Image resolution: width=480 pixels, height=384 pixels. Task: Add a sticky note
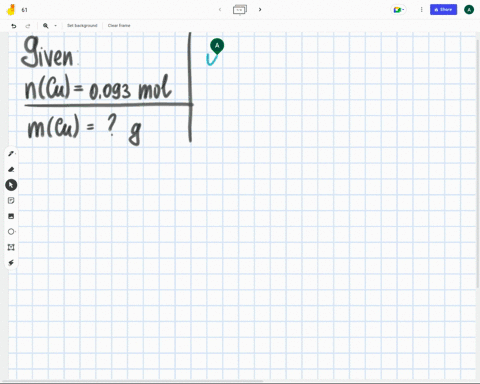coord(11,200)
